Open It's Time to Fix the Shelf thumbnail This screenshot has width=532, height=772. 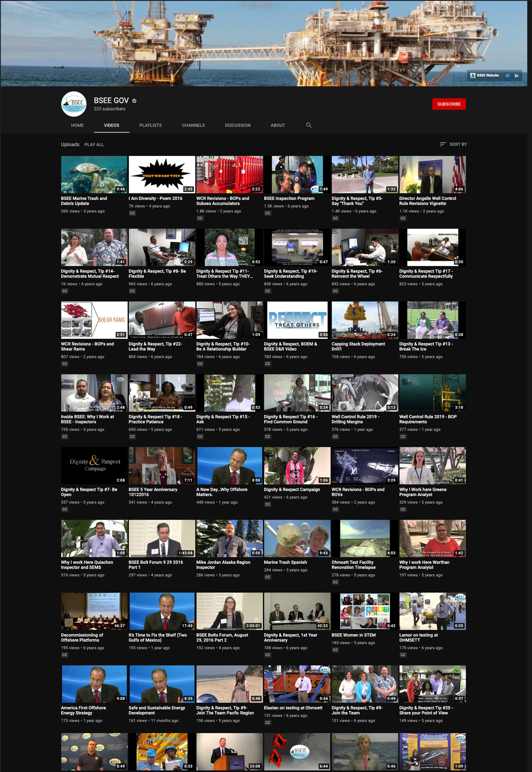[162, 611]
